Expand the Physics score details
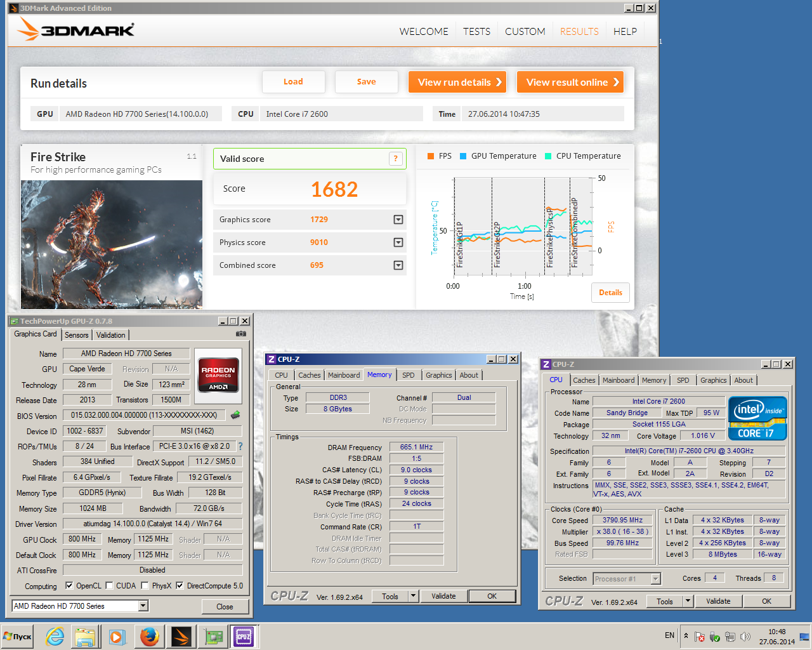 coord(398,242)
